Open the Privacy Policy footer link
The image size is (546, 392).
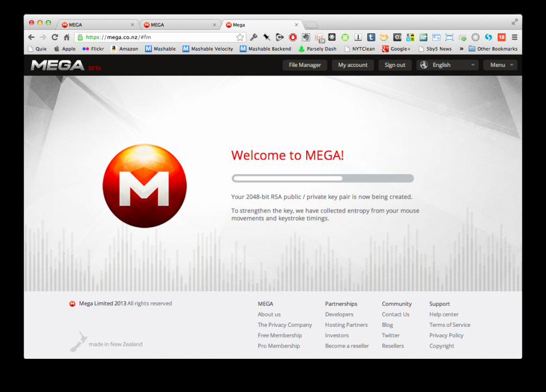[447, 335]
